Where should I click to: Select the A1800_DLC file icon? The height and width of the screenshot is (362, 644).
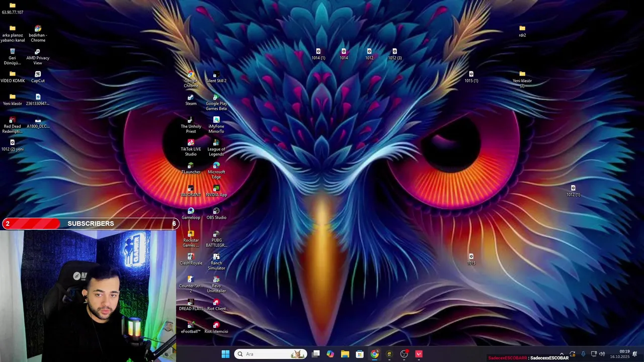38,123
